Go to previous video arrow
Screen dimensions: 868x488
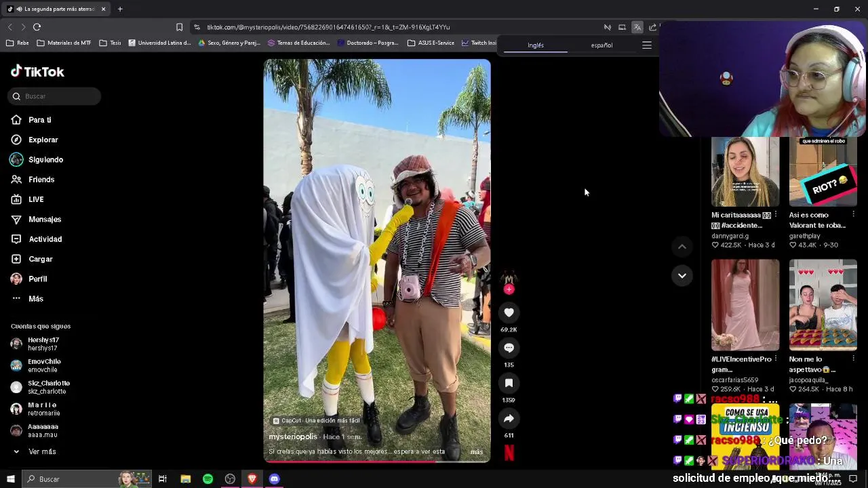pyautogui.click(x=682, y=247)
